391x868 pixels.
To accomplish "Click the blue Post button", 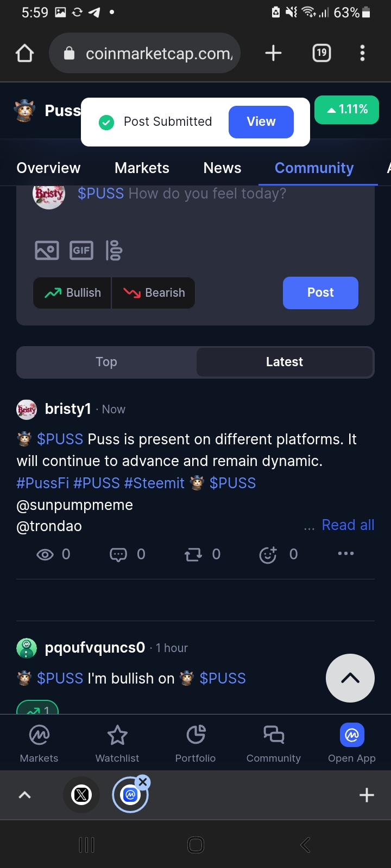I will [320, 293].
